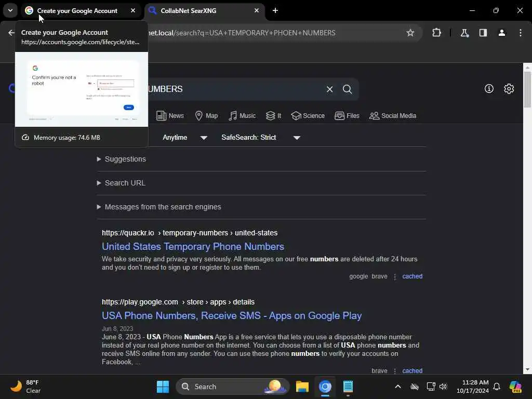The height and width of the screenshot is (399, 532).
Task: Submit search with magnifier icon
Action: pyautogui.click(x=347, y=89)
